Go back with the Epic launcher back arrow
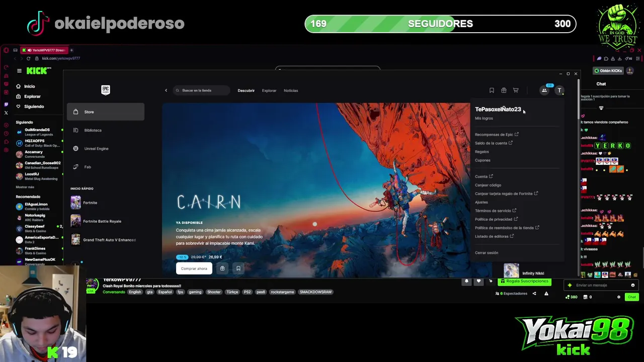Viewport: 644px width, 362px height. point(166,90)
